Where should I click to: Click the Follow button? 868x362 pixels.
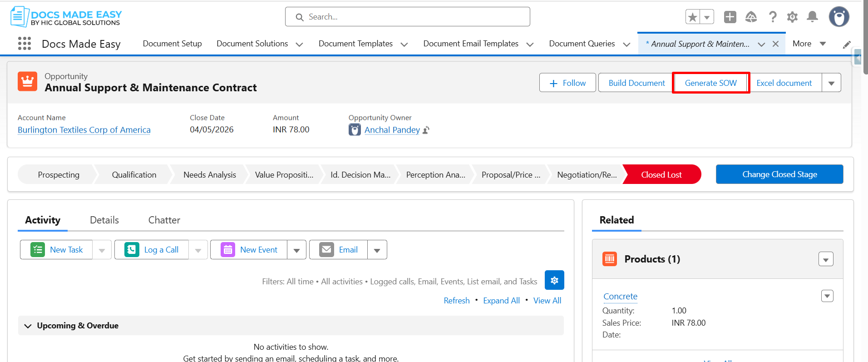point(567,83)
